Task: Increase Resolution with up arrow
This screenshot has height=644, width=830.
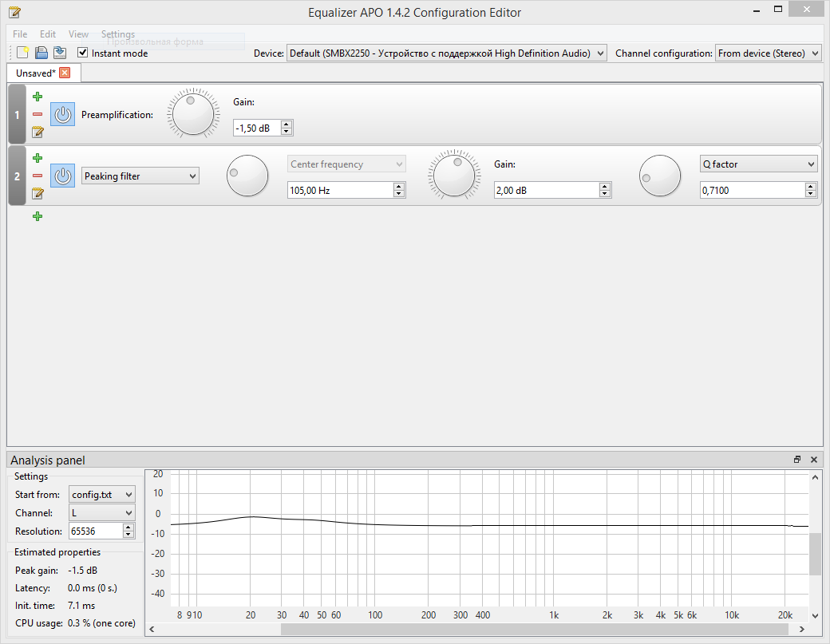Action: 128,527
